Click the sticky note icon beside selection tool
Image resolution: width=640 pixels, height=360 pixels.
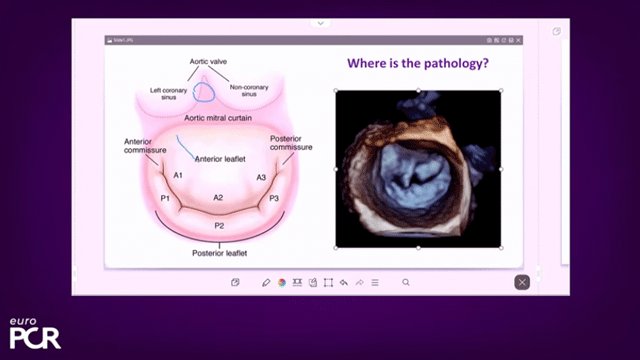click(x=313, y=282)
